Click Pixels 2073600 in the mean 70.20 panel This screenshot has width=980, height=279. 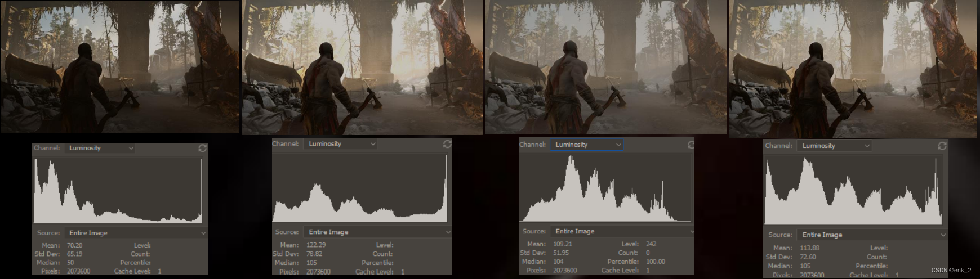coord(78,271)
